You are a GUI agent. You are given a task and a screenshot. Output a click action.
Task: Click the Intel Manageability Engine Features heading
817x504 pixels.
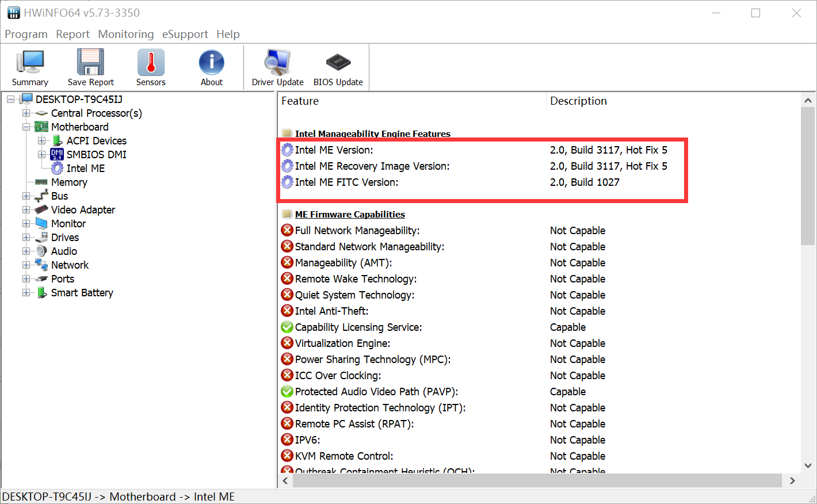point(373,134)
